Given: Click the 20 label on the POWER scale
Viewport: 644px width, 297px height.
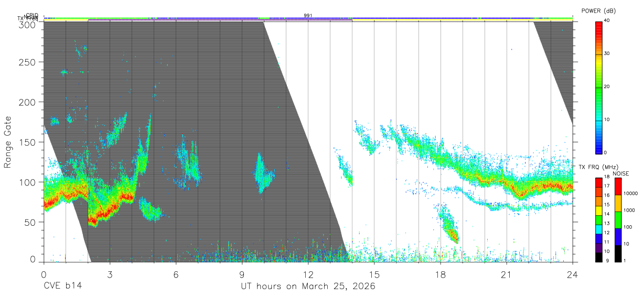Looking at the screenshot, I should [x=607, y=87].
